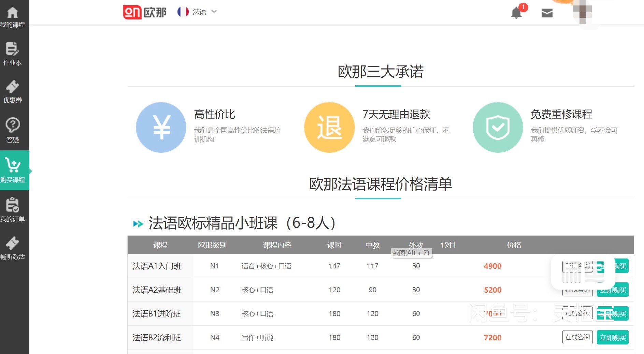Click the 7天无理由退款 heading
The width and height of the screenshot is (644, 354).
396,114
